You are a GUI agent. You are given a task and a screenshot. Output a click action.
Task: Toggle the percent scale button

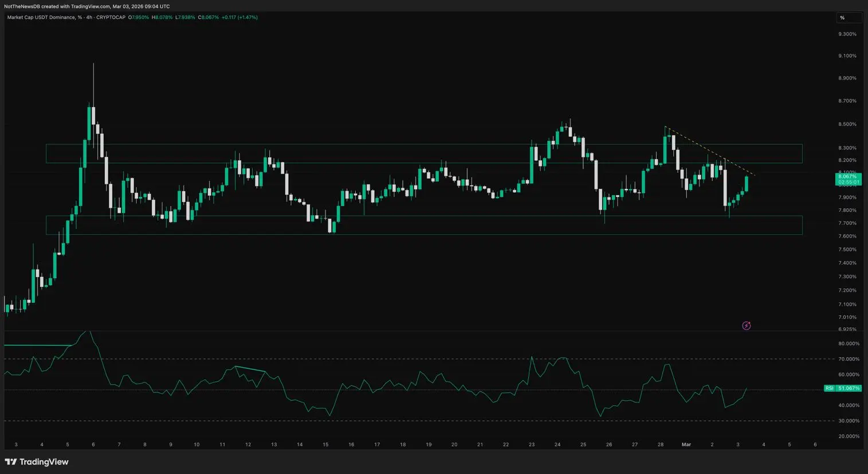tap(849, 18)
